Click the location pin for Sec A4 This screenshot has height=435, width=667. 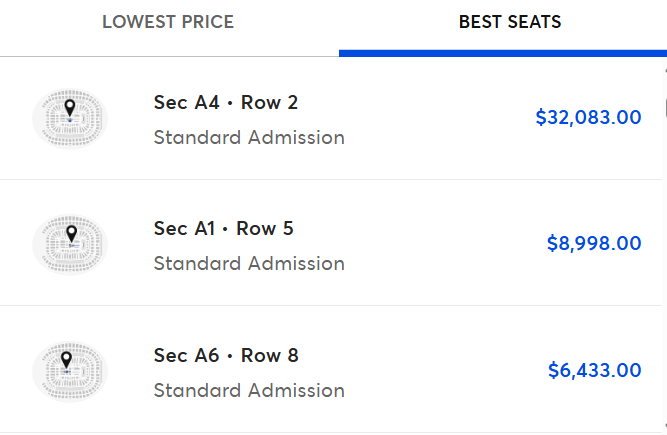(x=69, y=107)
